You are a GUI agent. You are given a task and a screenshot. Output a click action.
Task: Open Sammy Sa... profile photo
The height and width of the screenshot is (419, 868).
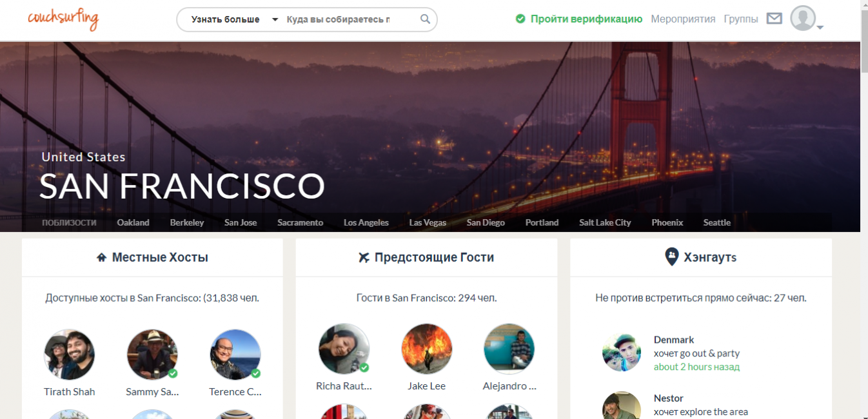click(x=152, y=355)
